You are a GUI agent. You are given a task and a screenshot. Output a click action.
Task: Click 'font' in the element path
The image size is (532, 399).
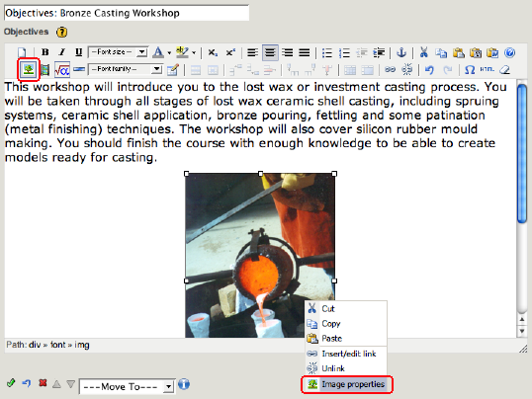coord(57,345)
